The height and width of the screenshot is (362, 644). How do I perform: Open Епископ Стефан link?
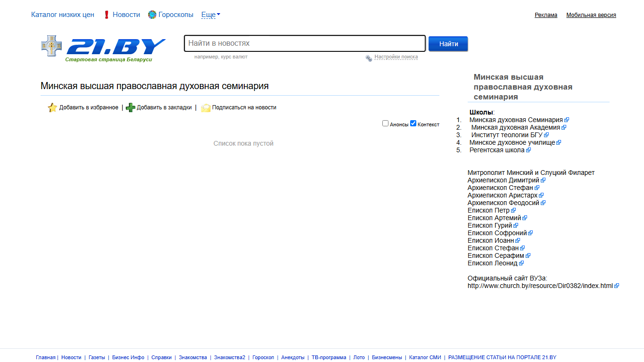[493, 248]
